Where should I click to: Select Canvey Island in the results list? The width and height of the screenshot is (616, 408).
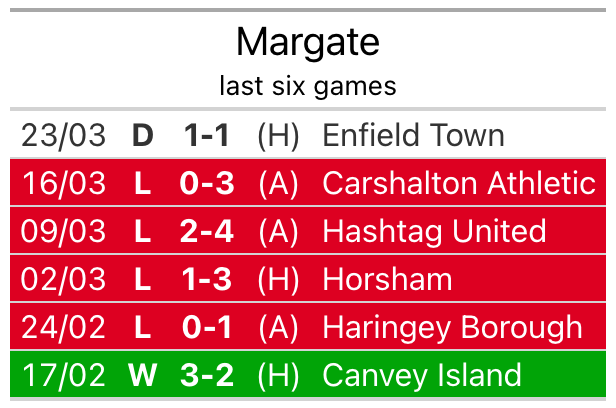point(422,375)
